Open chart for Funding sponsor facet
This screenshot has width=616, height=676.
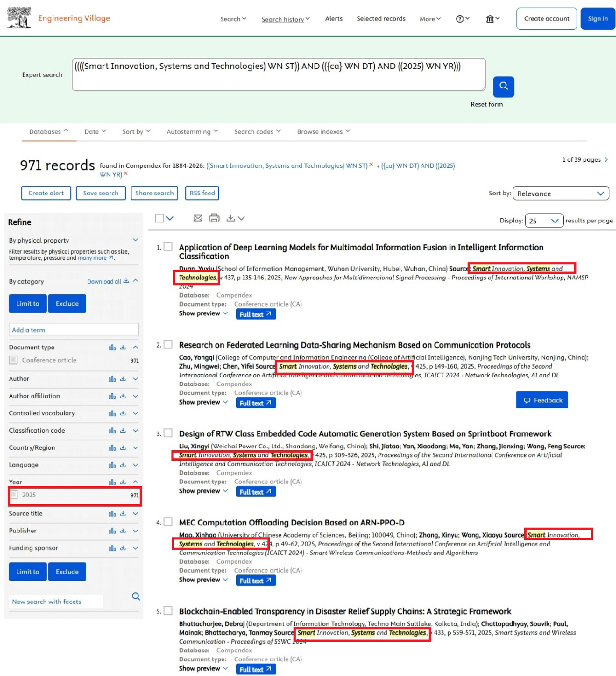[x=112, y=548]
